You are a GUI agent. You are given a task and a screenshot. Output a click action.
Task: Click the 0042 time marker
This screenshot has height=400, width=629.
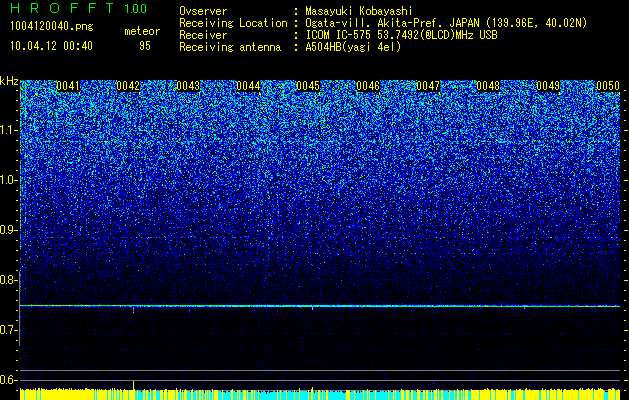tap(128, 86)
